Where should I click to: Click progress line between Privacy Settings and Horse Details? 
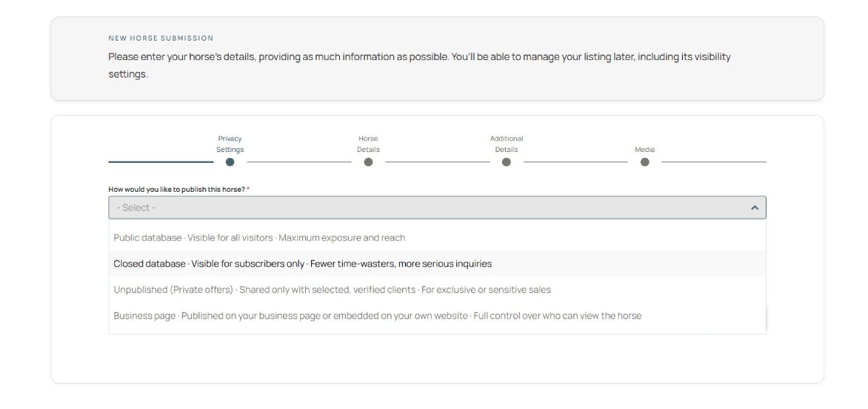coord(299,162)
